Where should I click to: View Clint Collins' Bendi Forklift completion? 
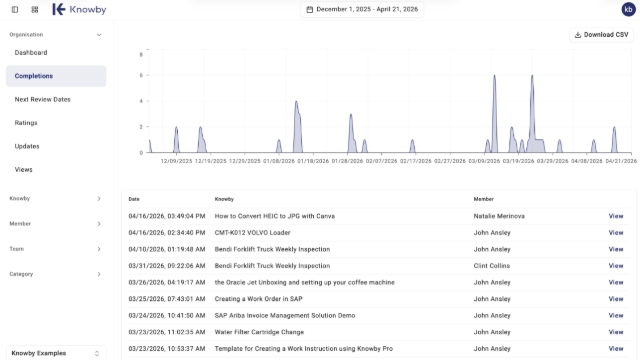click(616, 266)
